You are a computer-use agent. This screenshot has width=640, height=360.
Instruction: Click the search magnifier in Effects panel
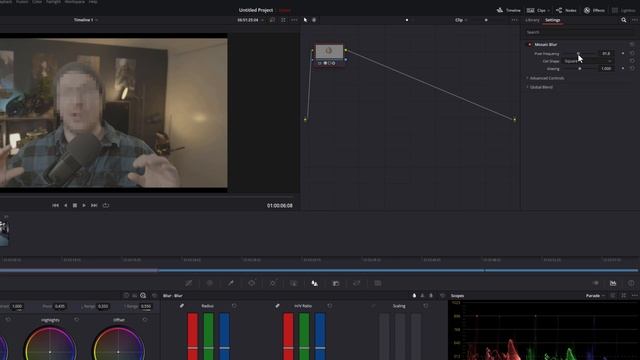(624, 20)
